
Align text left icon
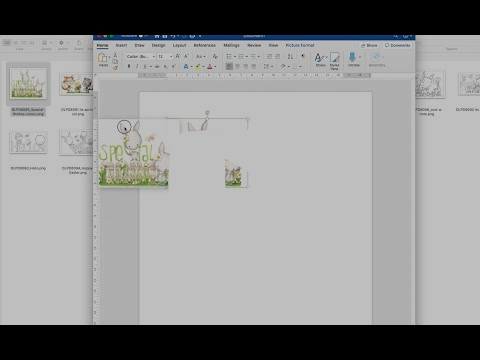pyautogui.click(x=229, y=67)
